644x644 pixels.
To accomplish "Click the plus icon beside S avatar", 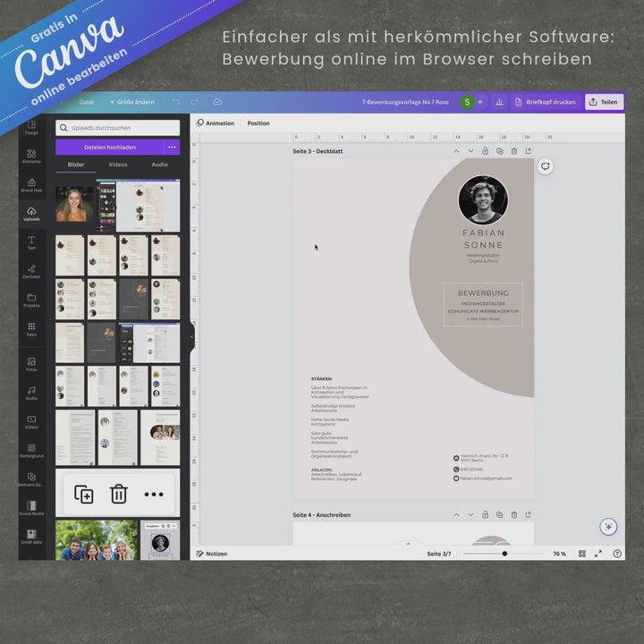I will (x=480, y=102).
